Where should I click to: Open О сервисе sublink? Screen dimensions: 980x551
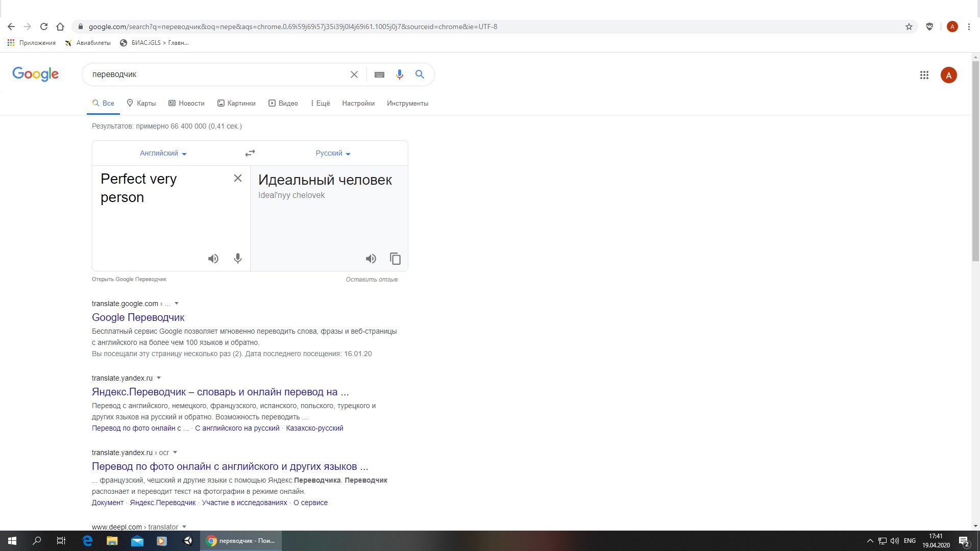pyautogui.click(x=310, y=503)
